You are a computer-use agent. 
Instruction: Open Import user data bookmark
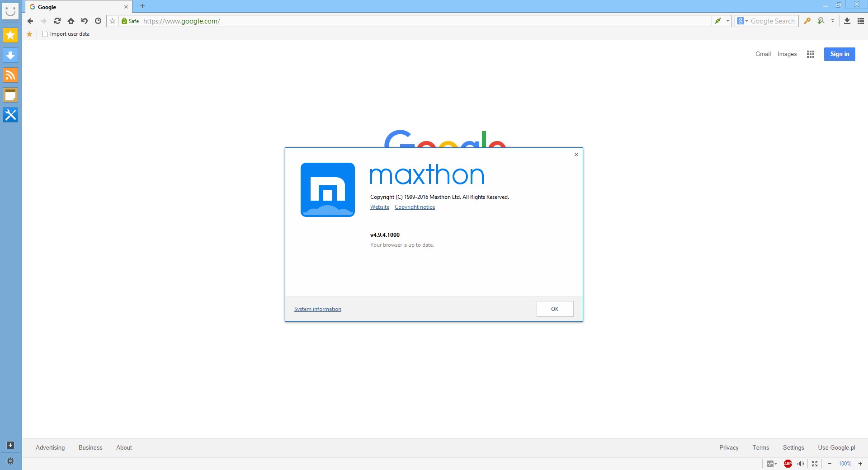tap(66, 34)
